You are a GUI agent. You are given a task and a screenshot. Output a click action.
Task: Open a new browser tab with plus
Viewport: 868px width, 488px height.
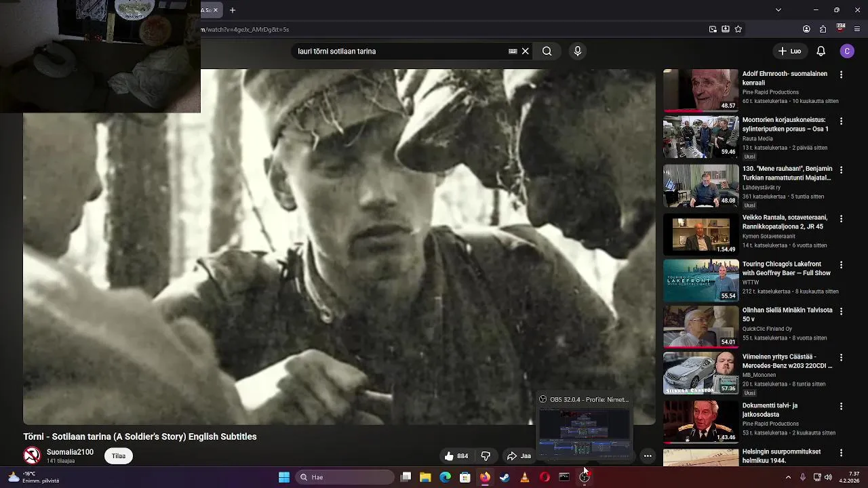(x=232, y=10)
